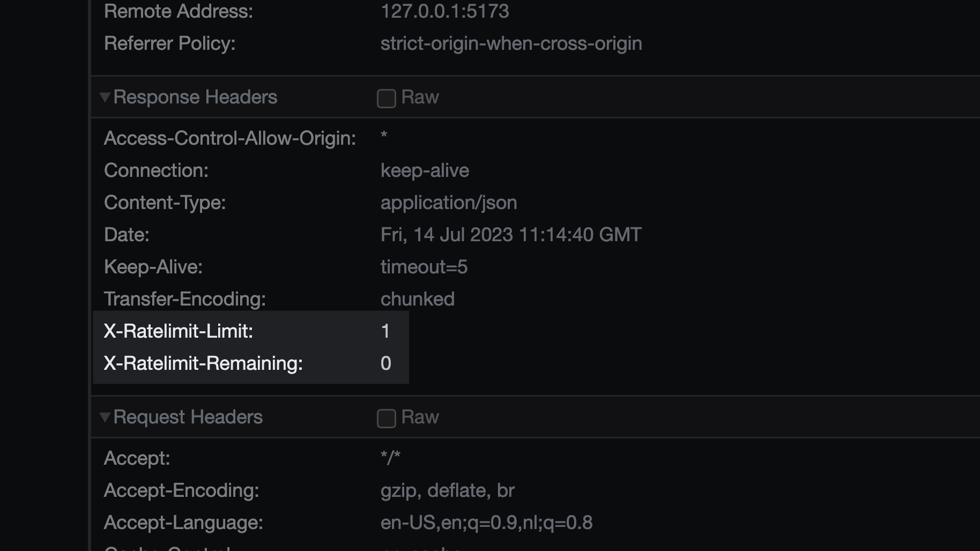Select the X-Ratelimit-Remaining header value
This screenshot has height=551, width=980.
(x=385, y=363)
